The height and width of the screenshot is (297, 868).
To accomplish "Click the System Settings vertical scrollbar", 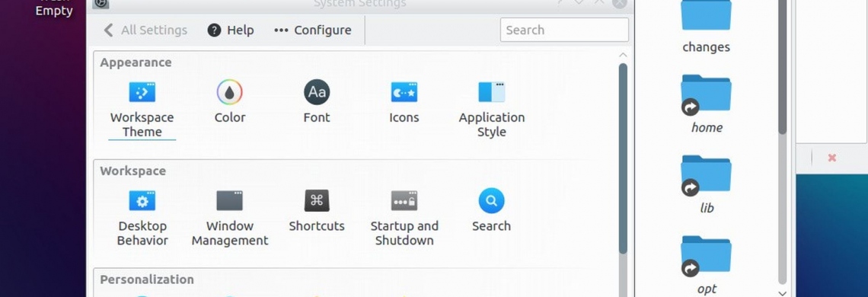I will point(623,158).
